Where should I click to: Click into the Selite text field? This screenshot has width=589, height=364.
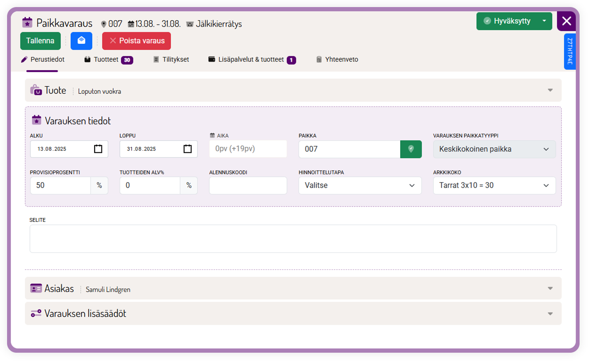(x=293, y=239)
